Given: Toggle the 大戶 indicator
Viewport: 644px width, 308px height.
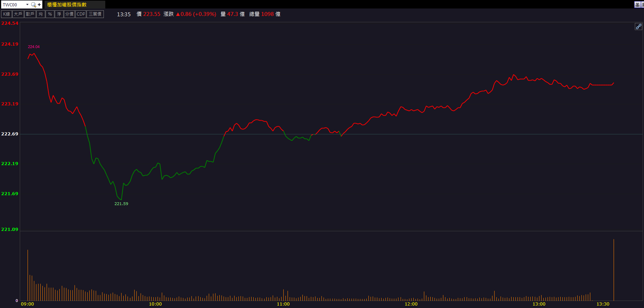Looking at the screenshot, I should [x=18, y=14].
